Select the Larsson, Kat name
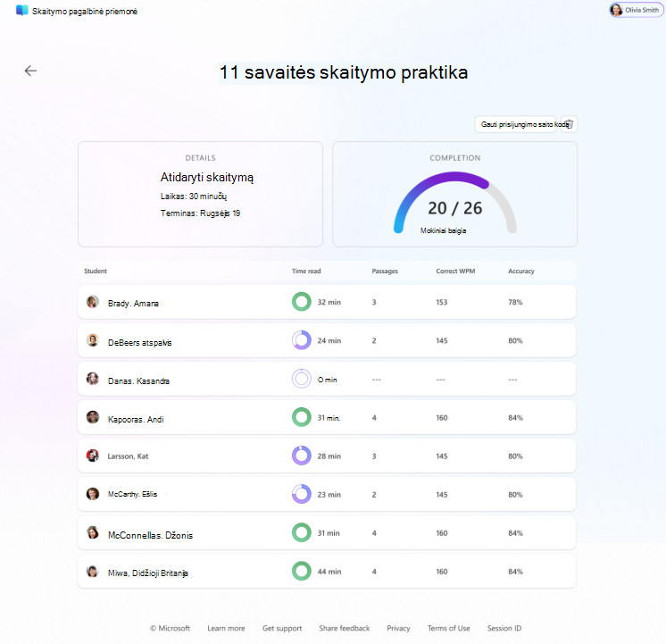The image size is (666, 644). coord(128,456)
